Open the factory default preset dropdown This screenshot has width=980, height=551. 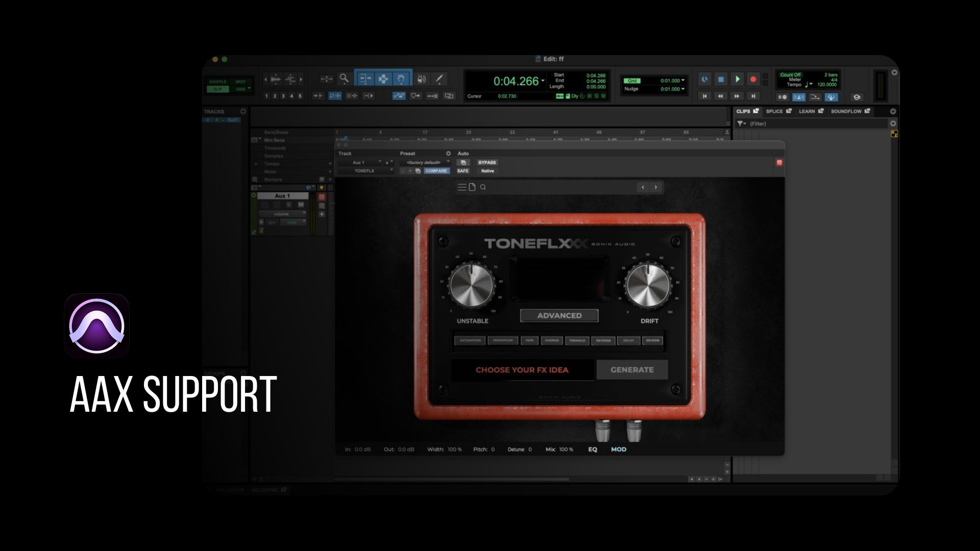(426, 162)
